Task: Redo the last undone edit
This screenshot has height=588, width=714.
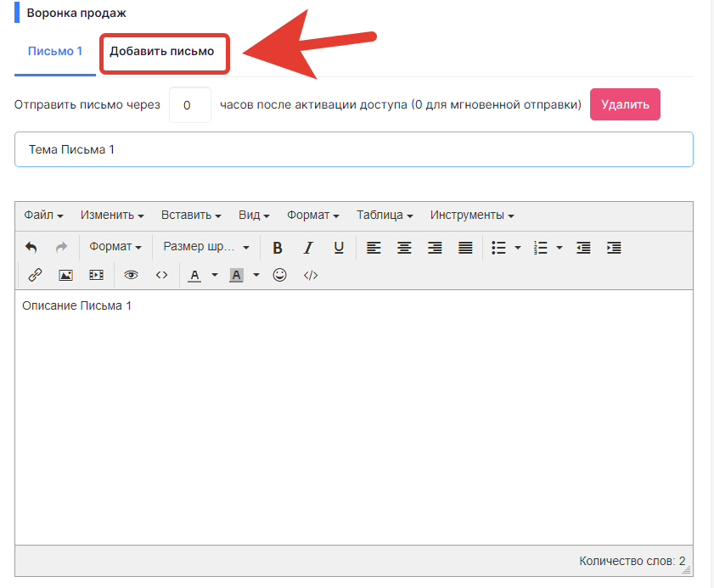Action: tap(61, 248)
